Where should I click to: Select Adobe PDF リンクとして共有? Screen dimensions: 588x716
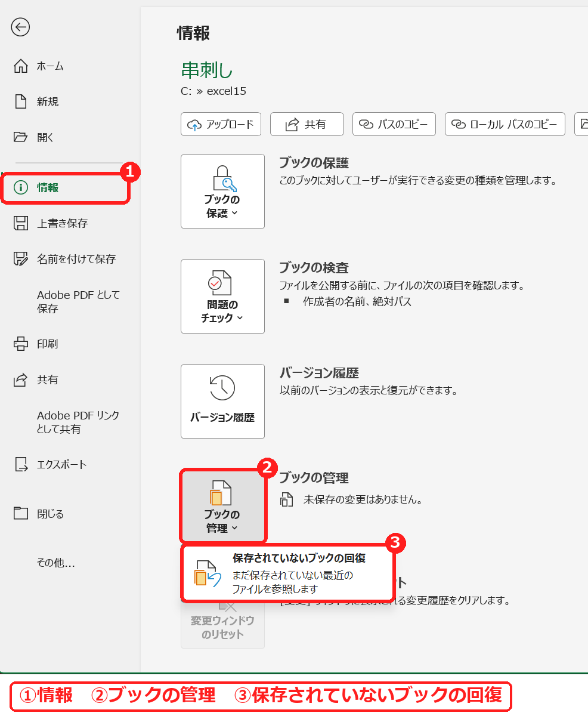[78, 422]
